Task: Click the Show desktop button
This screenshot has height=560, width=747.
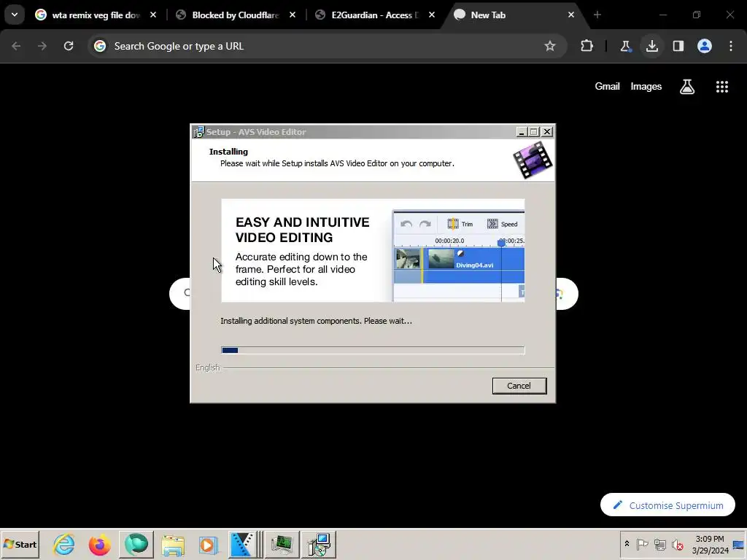Action: click(x=739, y=544)
